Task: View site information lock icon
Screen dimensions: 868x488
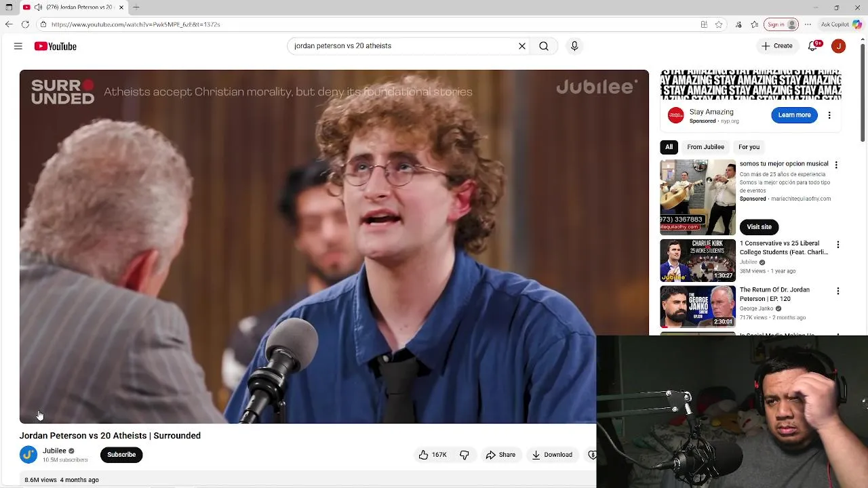Action: point(43,24)
